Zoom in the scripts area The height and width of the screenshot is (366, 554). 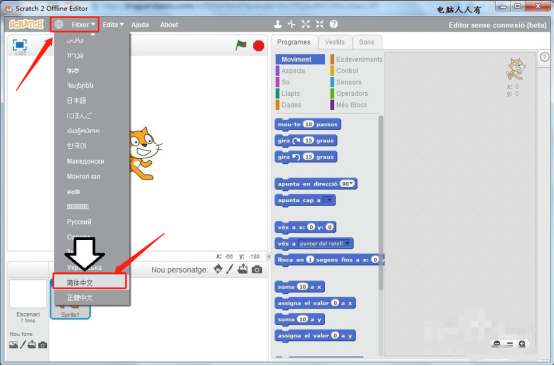point(522,343)
